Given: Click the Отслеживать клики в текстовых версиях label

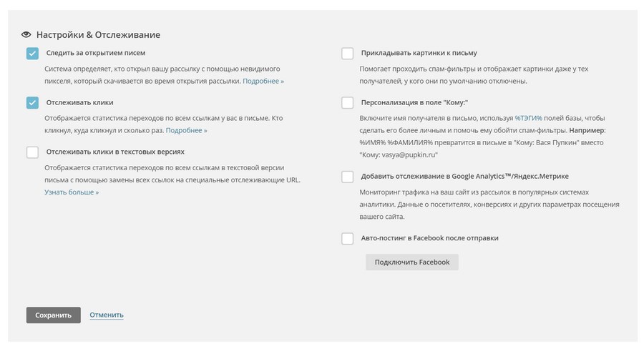Looking at the screenshot, I should (115, 152).
